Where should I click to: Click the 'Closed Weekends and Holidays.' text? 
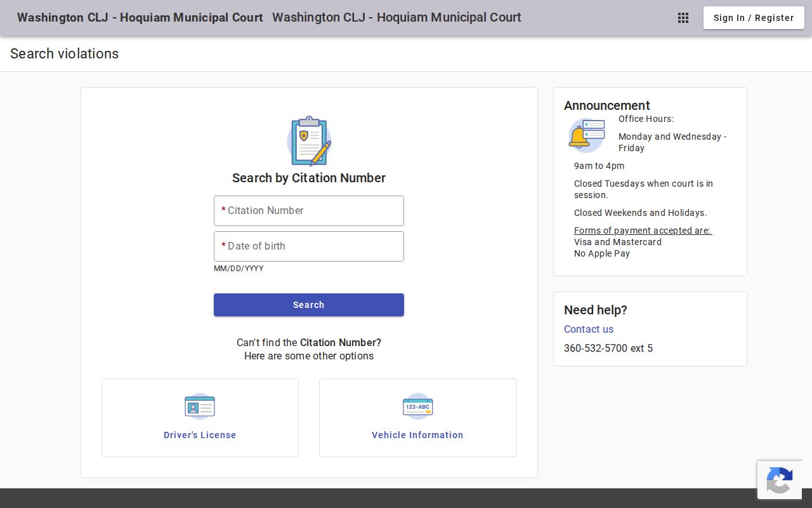[x=640, y=213]
